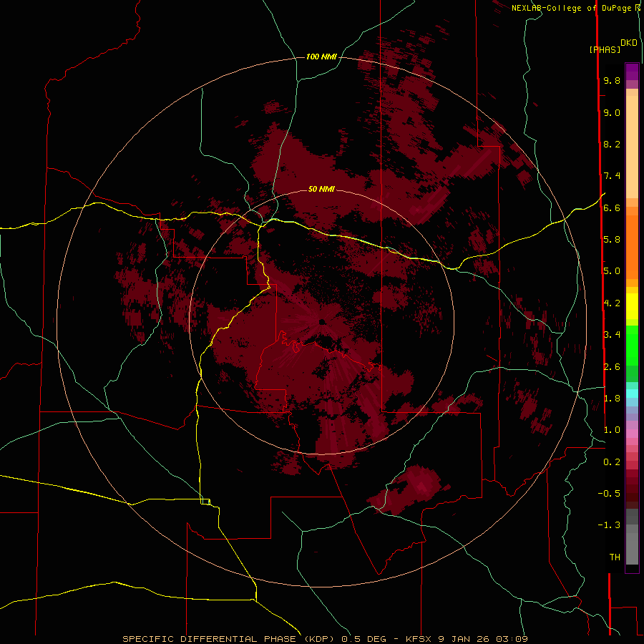Click the 50 NMI range ring label
The height and width of the screenshot is (644, 644).
321,189
